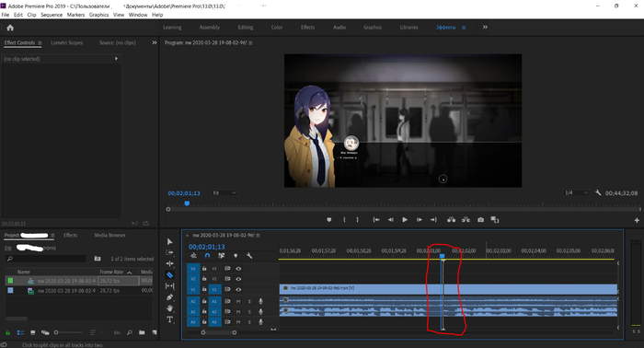Toggle V3 track output eye

pyautogui.click(x=238, y=268)
